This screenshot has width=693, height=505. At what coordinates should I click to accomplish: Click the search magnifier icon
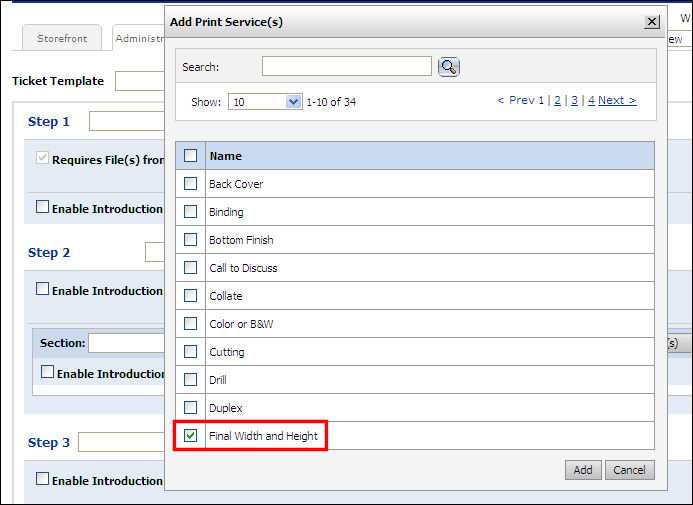pos(449,67)
